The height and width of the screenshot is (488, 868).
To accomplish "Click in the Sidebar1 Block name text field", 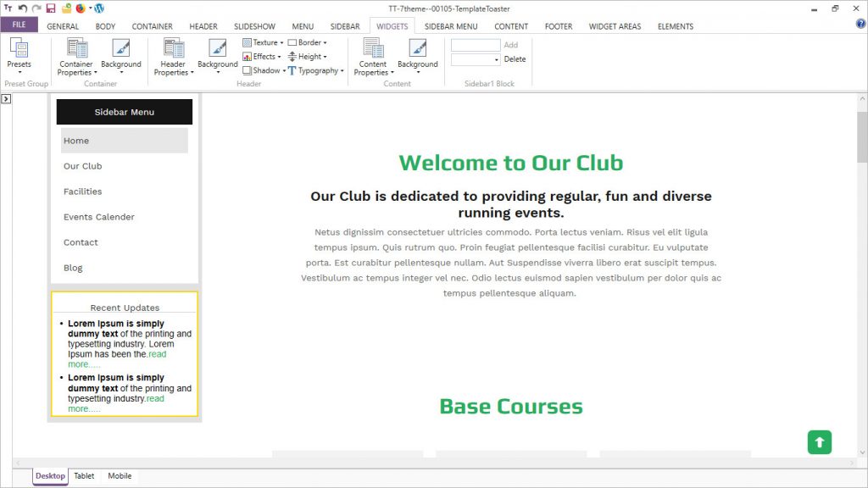I will [x=476, y=45].
